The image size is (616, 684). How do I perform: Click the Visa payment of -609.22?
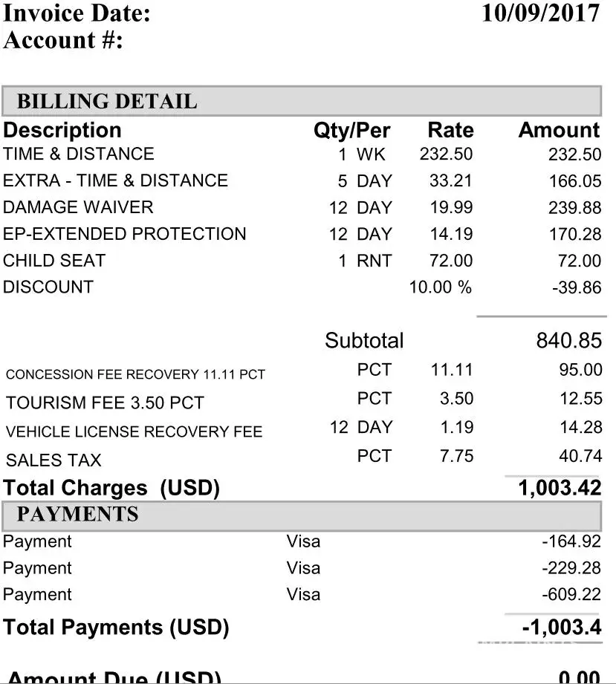click(x=571, y=595)
